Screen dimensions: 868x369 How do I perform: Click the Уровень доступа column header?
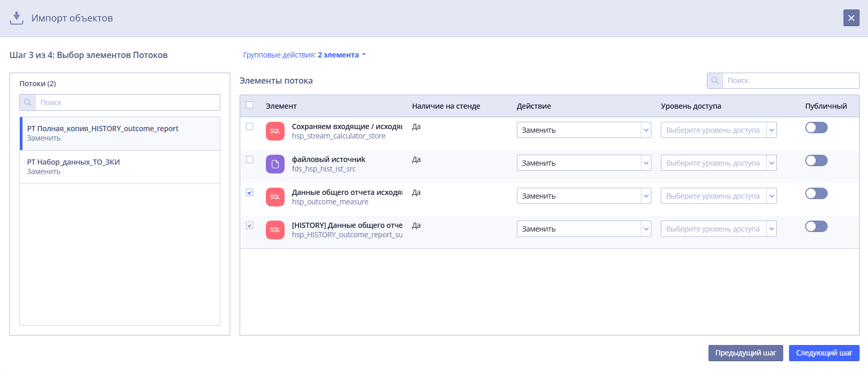pos(691,106)
